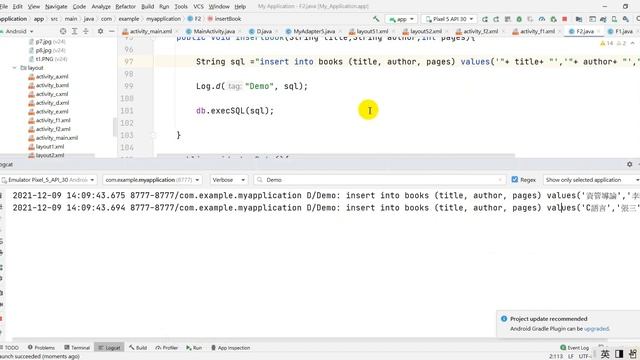Open the Problems tool window
640x360 pixels.
point(41,348)
